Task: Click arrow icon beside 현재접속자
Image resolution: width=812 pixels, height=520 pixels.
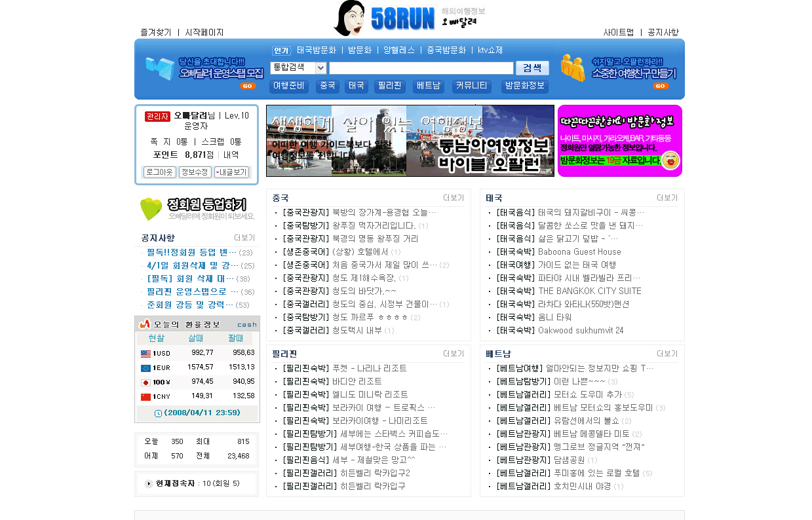Action: point(149,483)
